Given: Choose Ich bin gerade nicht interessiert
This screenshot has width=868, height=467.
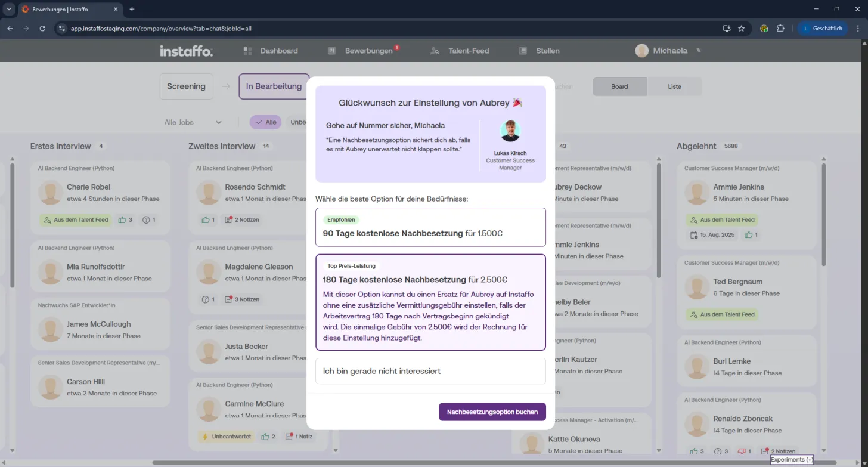Looking at the screenshot, I should click(x=430, y=371).
